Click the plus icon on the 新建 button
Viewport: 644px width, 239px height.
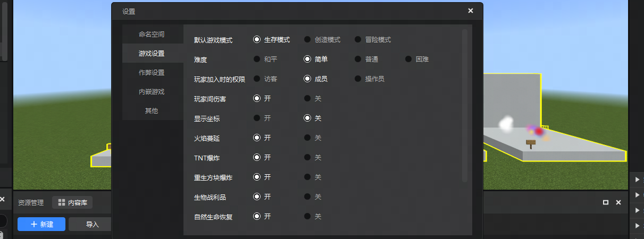(34, 224)
